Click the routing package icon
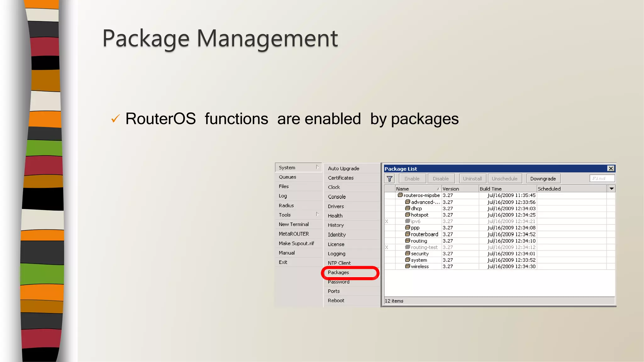 point(408,240)
